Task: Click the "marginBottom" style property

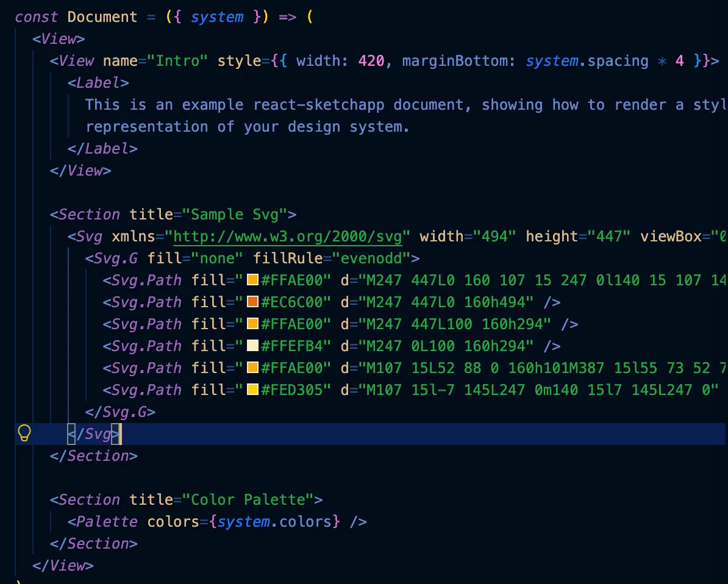Action: 454,61
